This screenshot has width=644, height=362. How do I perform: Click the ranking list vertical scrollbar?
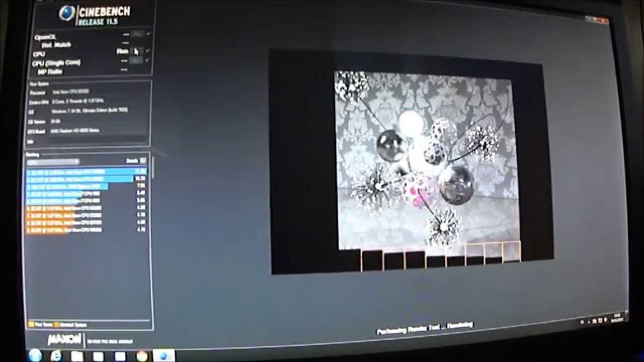[152, 167]
